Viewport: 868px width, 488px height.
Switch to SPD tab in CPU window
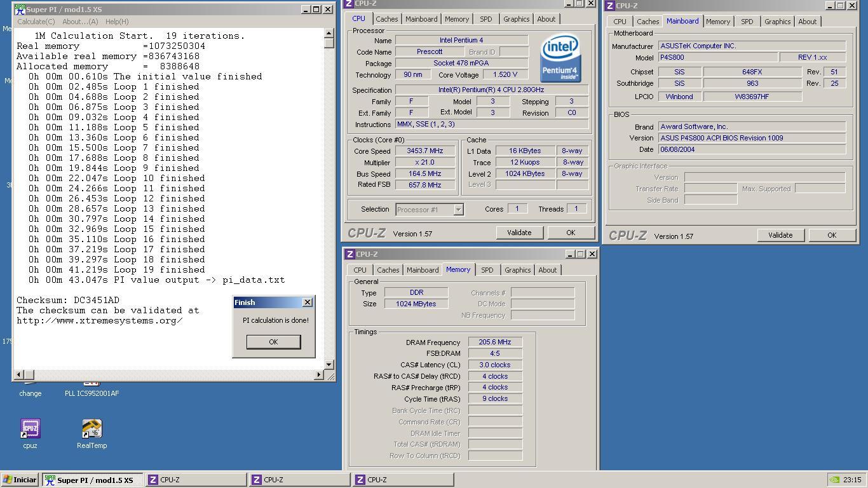tap(486, 19)
